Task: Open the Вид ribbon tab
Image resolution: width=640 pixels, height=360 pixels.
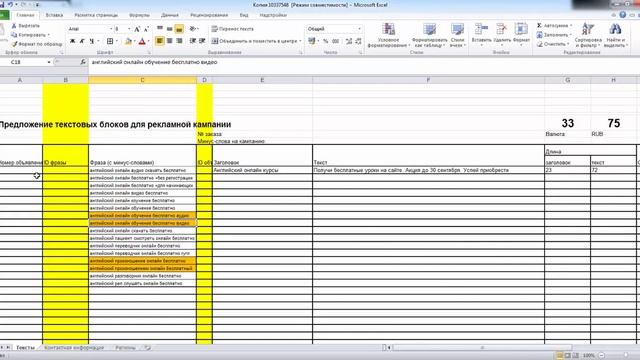Action: [x=244, y=15]
